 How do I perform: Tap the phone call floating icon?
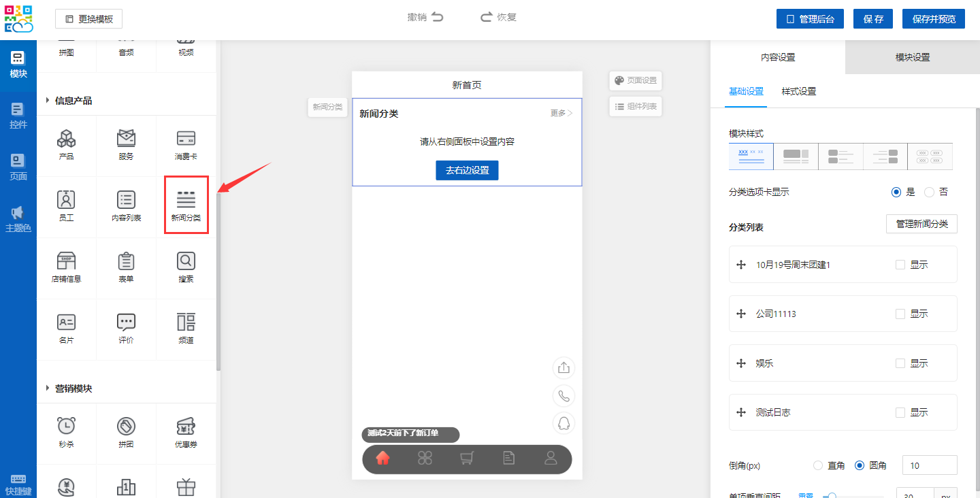563,395
